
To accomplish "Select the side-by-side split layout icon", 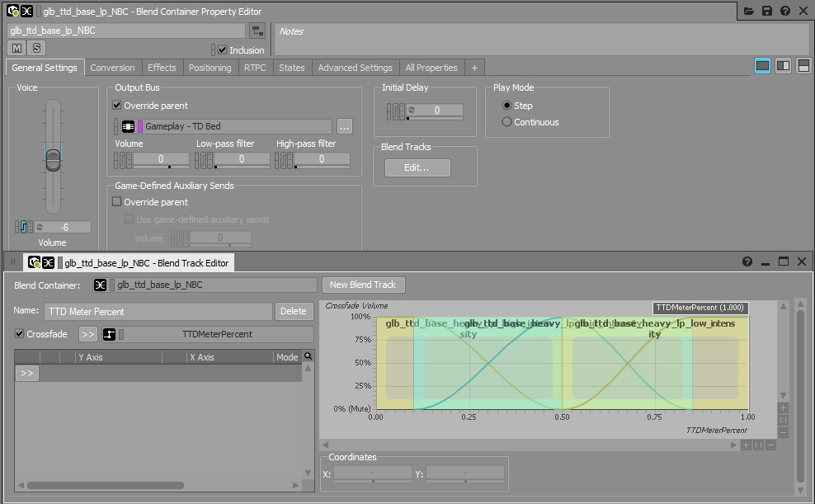I will click(x=783, y=66).
